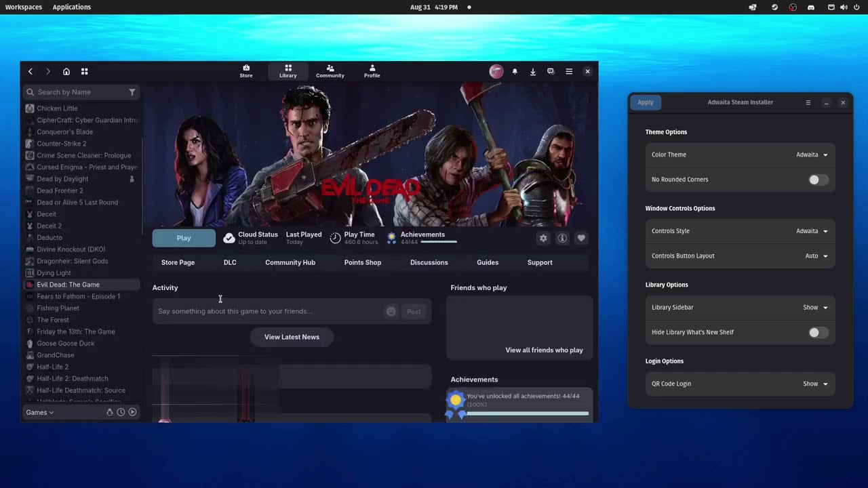
Task: Select Goose Goose Duck in game list
Action: click(81, 344)
